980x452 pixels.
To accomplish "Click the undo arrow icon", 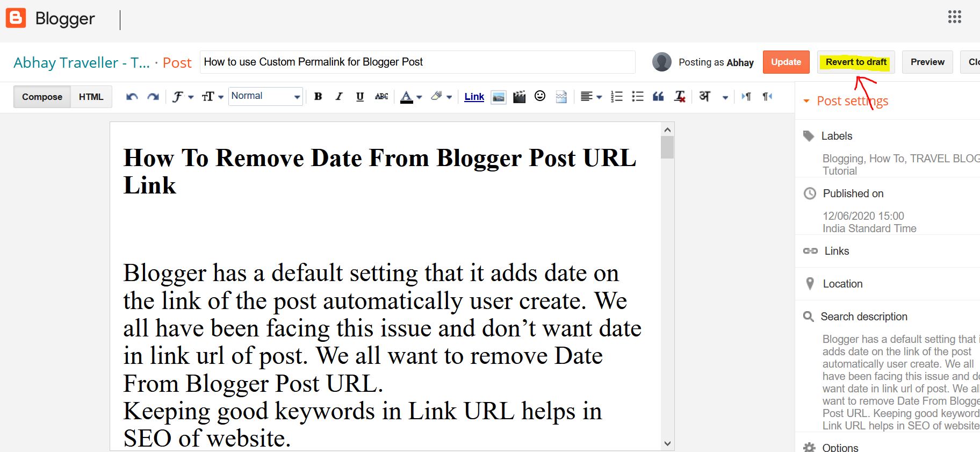I will coord(132,97).
